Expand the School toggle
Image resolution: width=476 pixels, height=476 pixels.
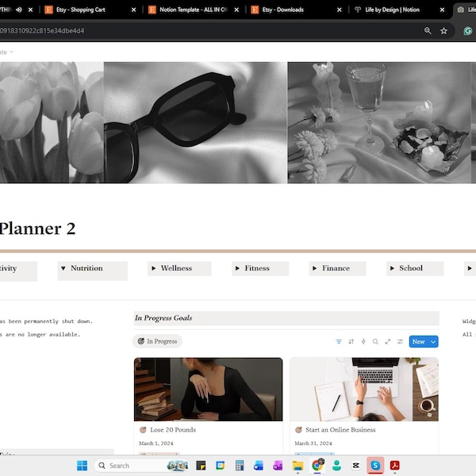click(x=392, y=268)
